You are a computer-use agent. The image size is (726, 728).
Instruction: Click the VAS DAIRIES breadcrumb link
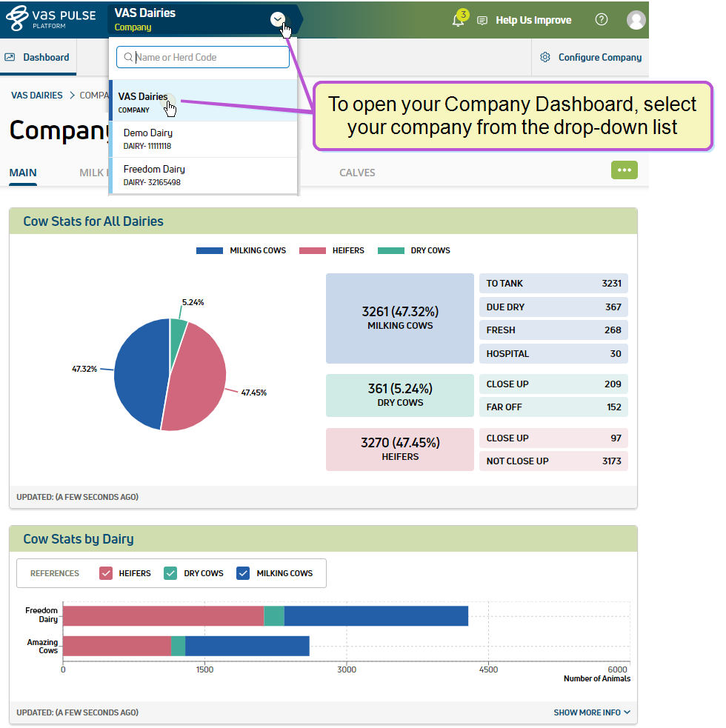37,96
